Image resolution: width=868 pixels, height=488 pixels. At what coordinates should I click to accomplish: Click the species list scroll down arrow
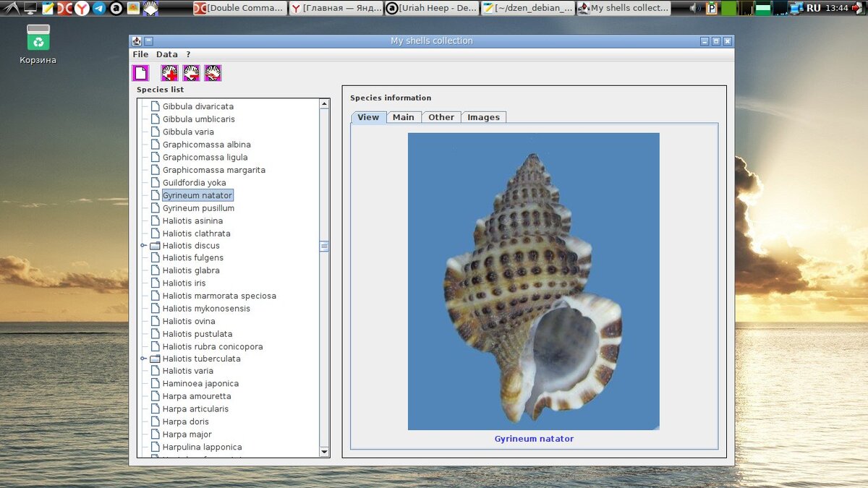click(x=324, y=452)
